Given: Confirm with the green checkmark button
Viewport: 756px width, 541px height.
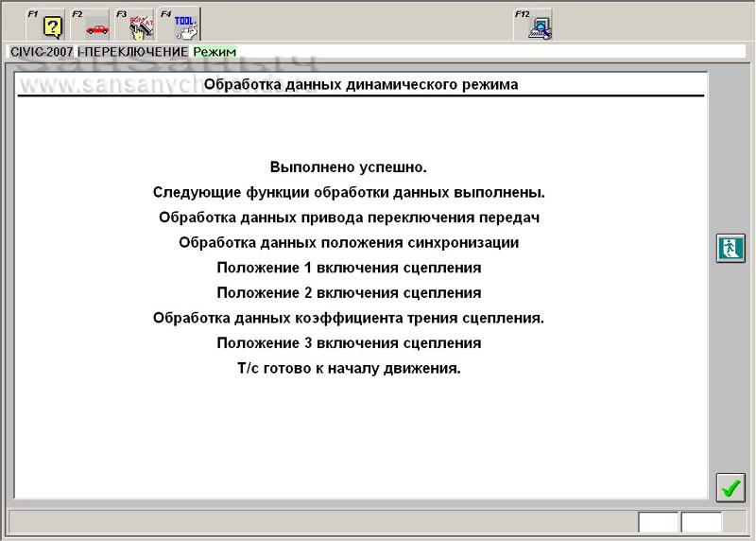Looking at the screenshot, I should click(x=730, y=488).
